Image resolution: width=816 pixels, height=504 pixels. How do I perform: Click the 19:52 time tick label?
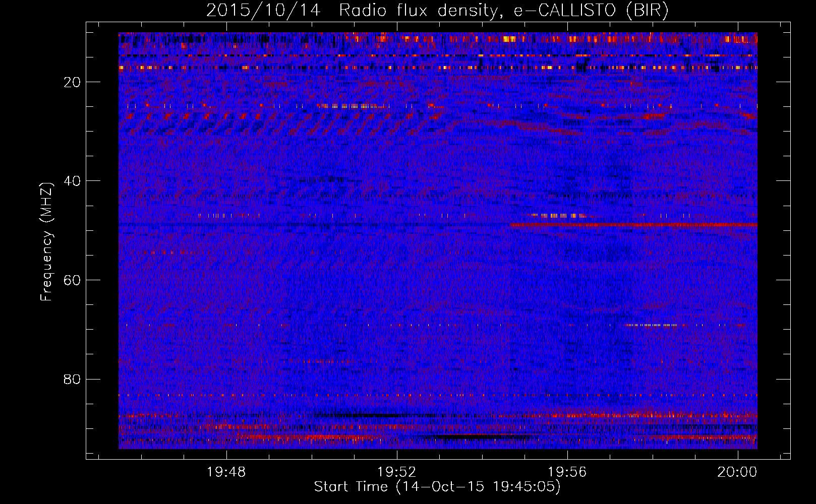pos(397,472)
